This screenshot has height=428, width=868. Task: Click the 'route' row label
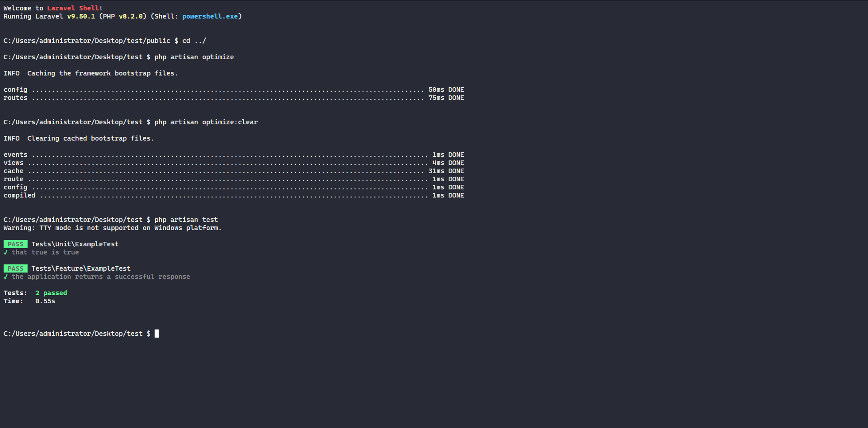[14, 179]
